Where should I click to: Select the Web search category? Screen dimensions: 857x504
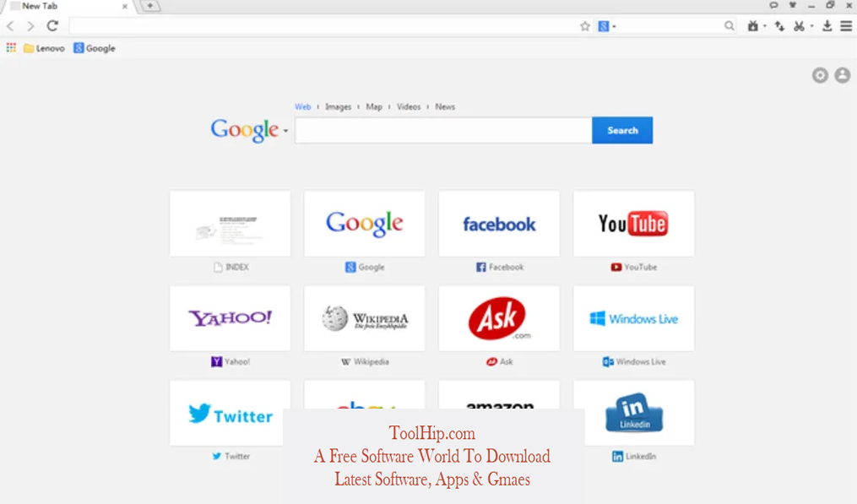click(303, 106)
